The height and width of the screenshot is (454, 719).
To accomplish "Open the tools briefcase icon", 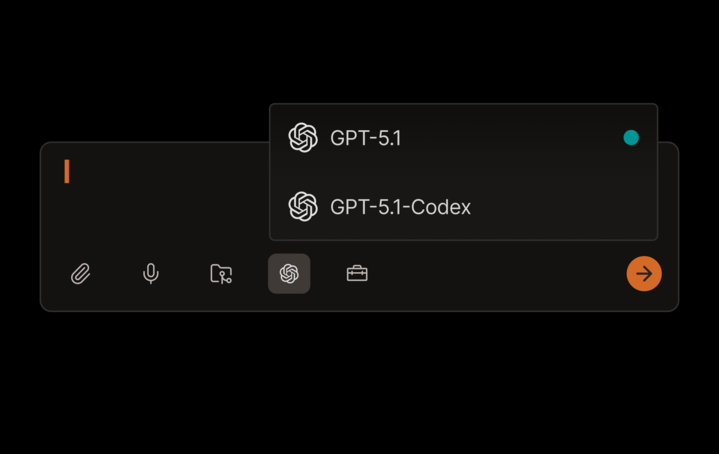I will [357, 273].
